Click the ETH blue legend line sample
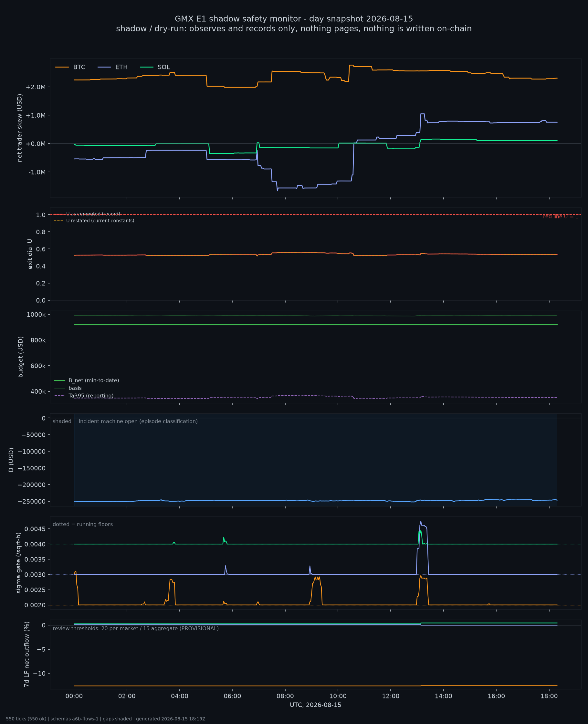The image size is (588, 724). 104,67
